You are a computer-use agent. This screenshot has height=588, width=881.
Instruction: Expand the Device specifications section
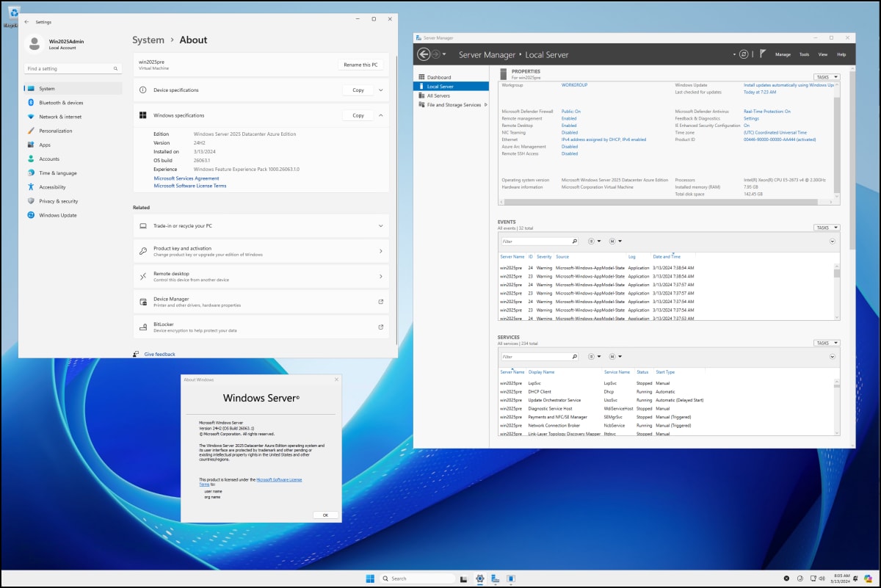pos(380,90)
